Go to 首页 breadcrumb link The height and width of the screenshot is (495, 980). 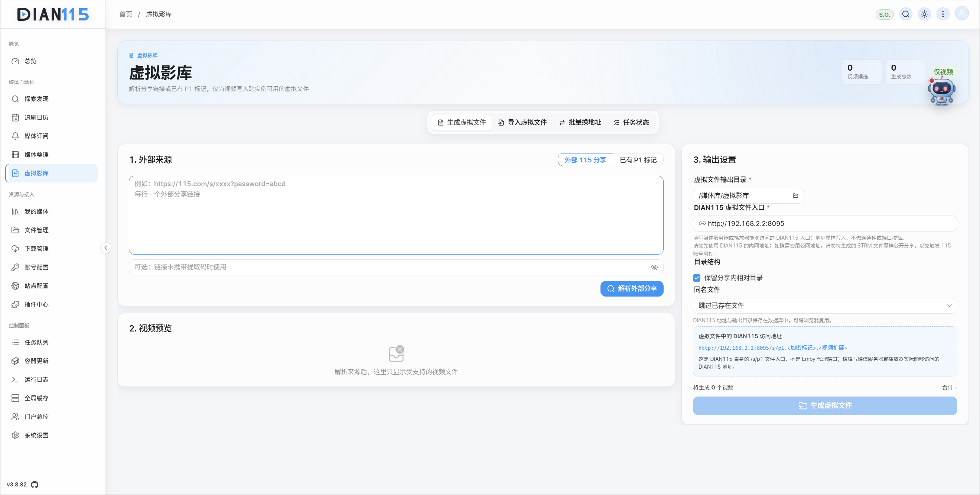[x=126, y=14]
